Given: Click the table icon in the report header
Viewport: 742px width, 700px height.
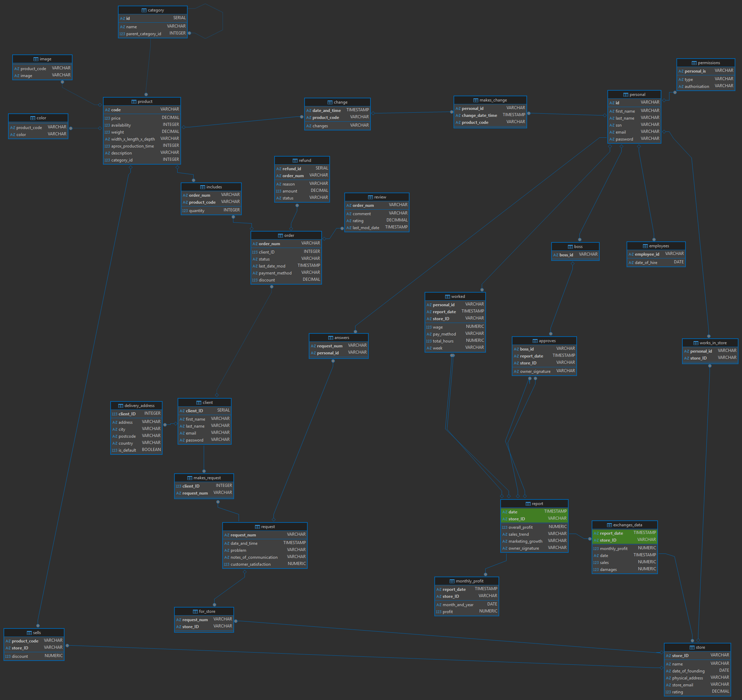Looking at the screenshot, I should click(528, 504).
